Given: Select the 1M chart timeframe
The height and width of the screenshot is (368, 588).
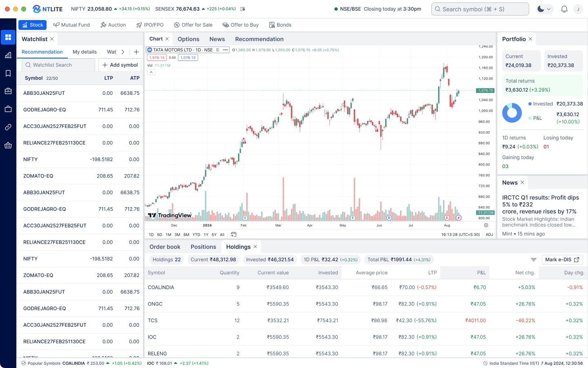Looking at the screenshot, I should pos(168,235).
